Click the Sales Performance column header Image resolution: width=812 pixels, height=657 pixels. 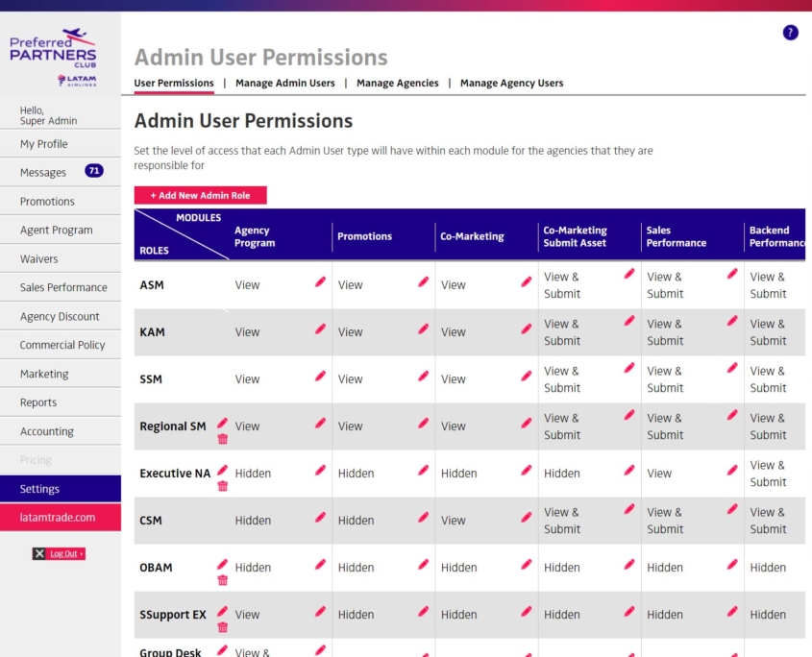tap(676, 236)
